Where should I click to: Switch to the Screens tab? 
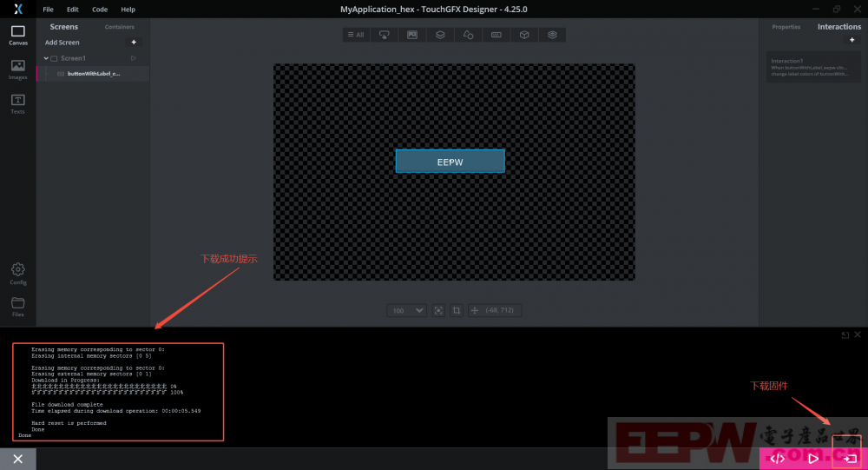(x=63, y=27)
